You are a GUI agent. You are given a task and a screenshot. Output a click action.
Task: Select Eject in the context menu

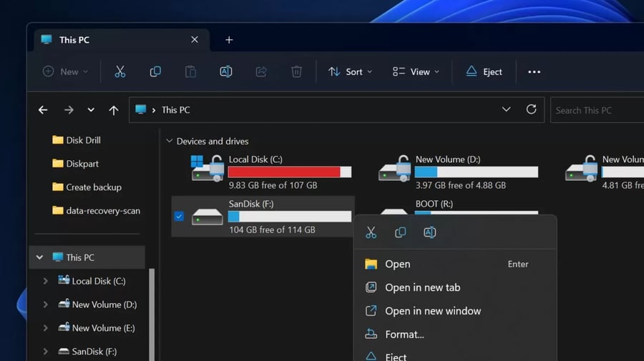(455, 355)
